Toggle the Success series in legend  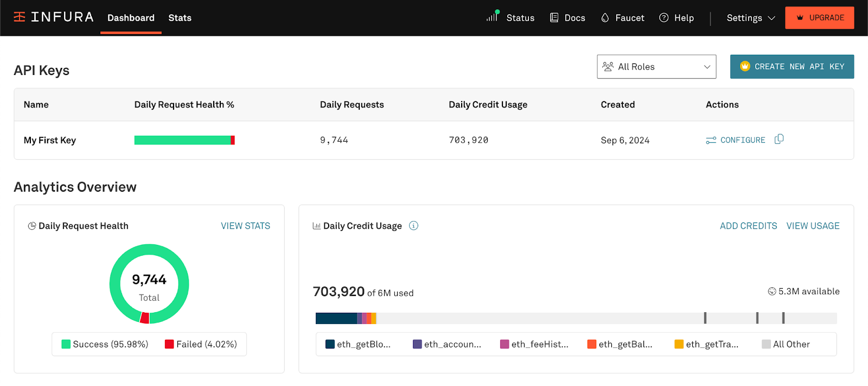tap(105, 344)
